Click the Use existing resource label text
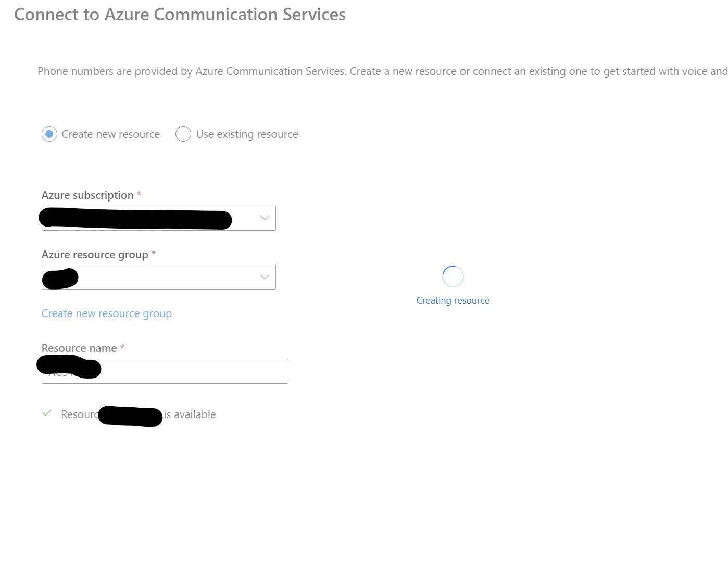 (x=247, y=134)
